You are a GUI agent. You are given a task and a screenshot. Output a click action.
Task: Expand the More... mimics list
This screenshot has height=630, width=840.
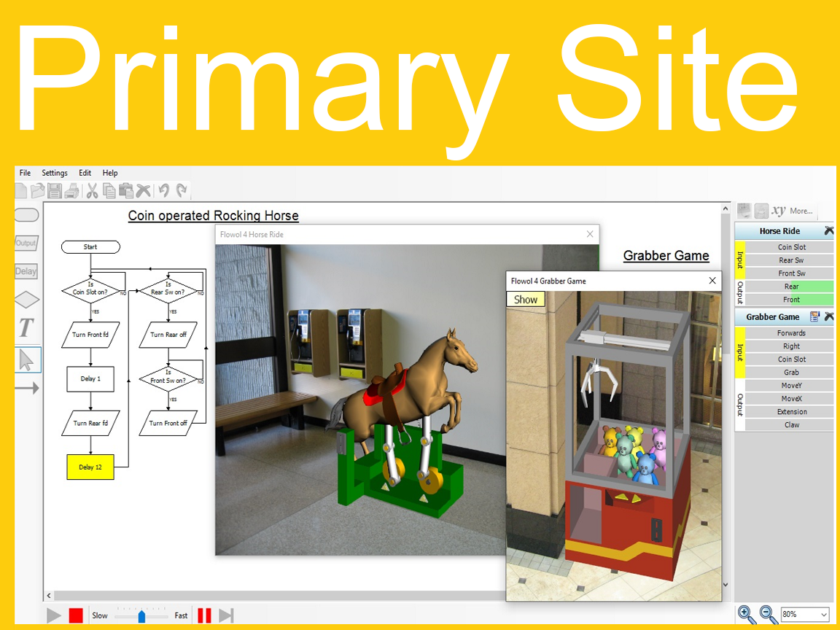[801, 211]
